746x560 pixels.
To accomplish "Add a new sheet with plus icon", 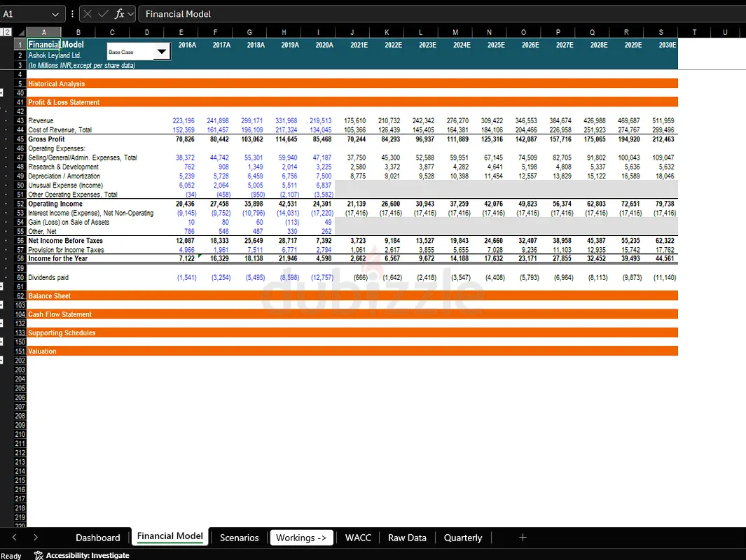I will [523, 538].
